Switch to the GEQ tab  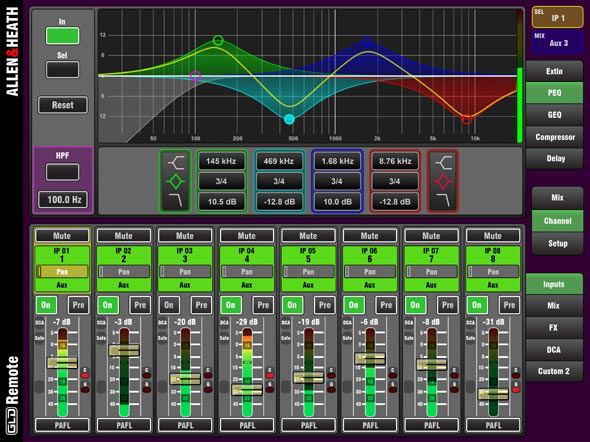tap(555, 115)
